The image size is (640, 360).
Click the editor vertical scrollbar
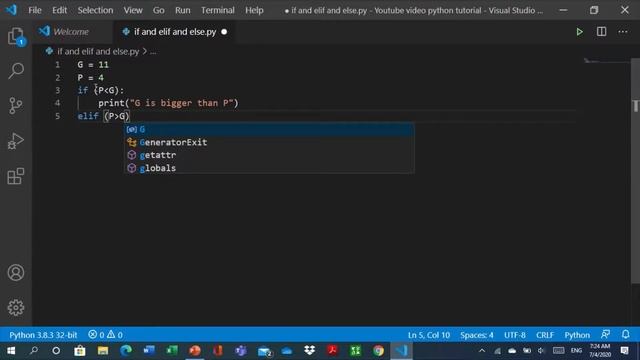(636, 171)
